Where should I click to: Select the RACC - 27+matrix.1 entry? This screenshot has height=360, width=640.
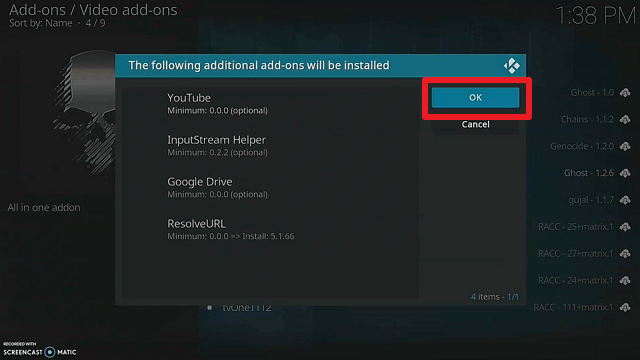coord(576,253)
